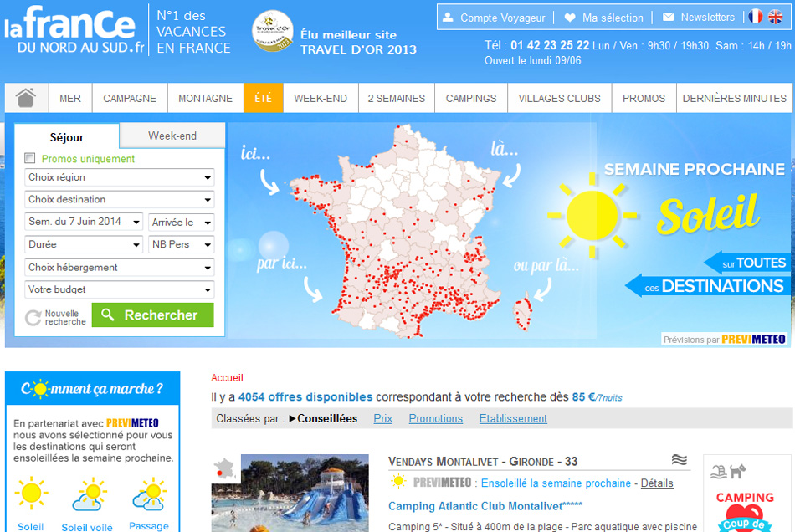Open the Détails weather link

click(657, 483)
